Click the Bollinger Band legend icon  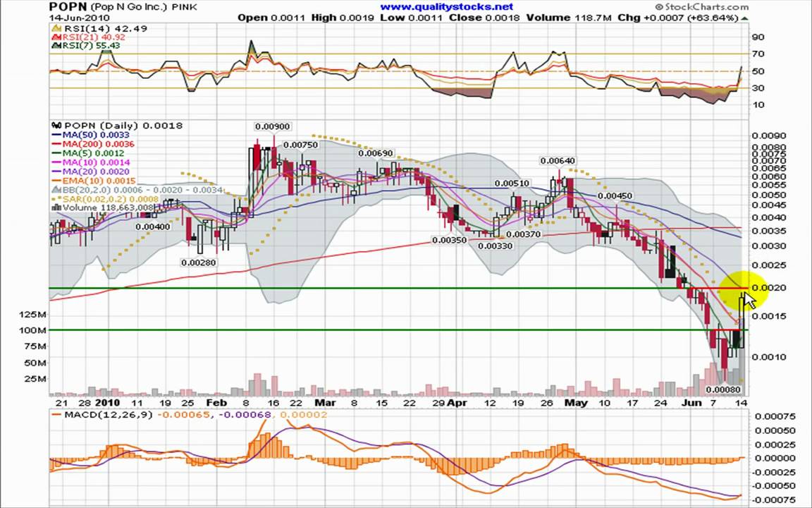coord(56,190)
